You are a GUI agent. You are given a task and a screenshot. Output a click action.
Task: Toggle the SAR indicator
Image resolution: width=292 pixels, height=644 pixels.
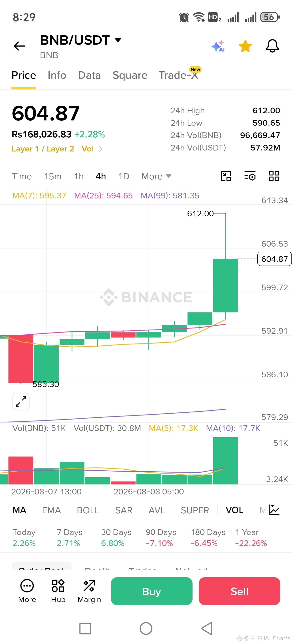coord(124,510)
